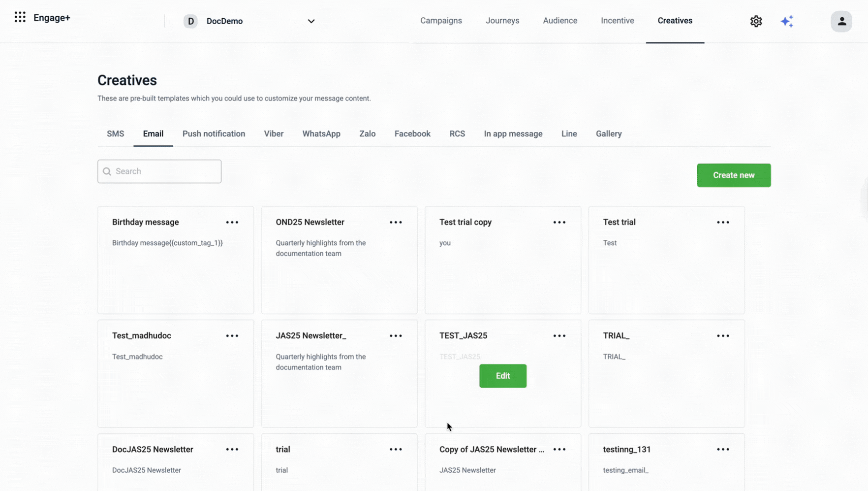Click the testing_email_ subject text
868x491 pixels.
[626, 470]
